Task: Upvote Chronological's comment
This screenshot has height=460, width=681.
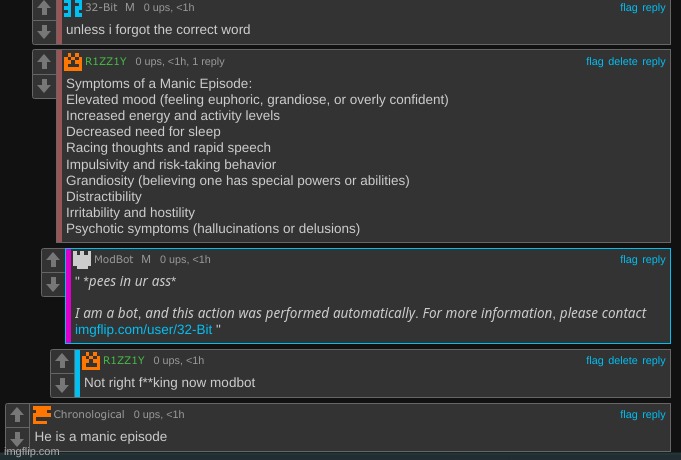Action: tap(17, 416)
